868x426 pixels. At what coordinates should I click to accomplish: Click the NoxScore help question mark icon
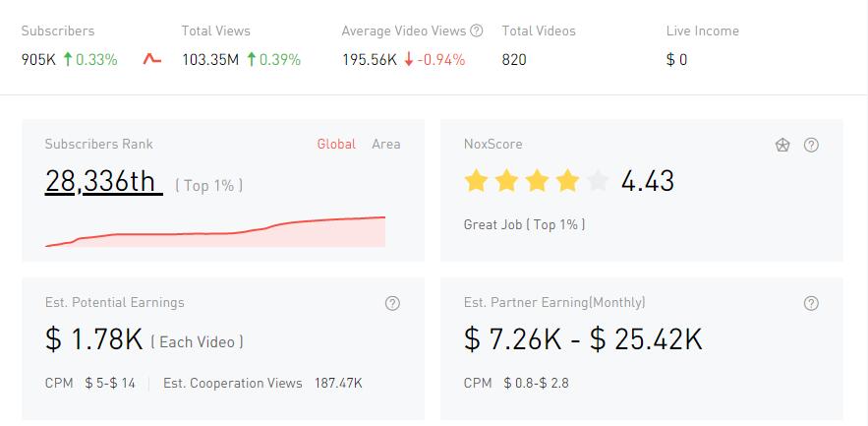point(811,145)
